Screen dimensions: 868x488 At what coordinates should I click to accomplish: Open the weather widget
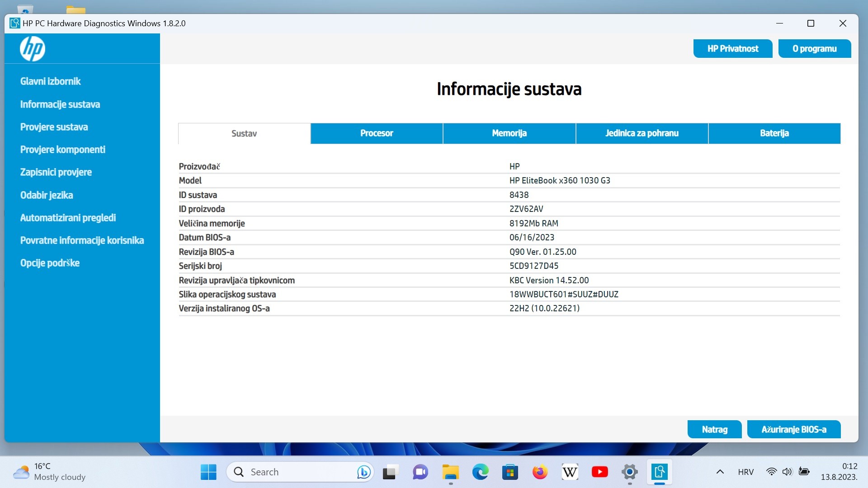pyautogui.click(x=50, y=472)
